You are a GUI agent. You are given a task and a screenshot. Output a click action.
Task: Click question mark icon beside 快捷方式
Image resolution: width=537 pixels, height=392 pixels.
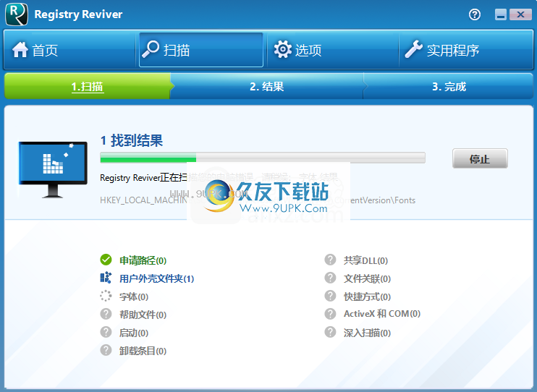[330, 296]
